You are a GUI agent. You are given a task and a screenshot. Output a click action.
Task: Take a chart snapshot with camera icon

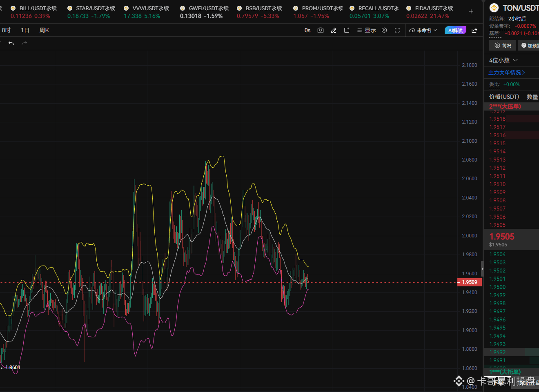321,30
